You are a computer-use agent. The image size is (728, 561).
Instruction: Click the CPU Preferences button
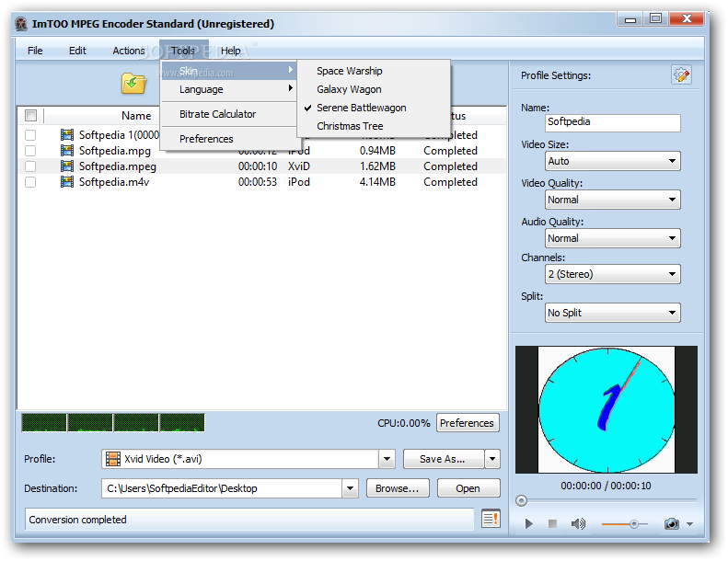[468, 423]
